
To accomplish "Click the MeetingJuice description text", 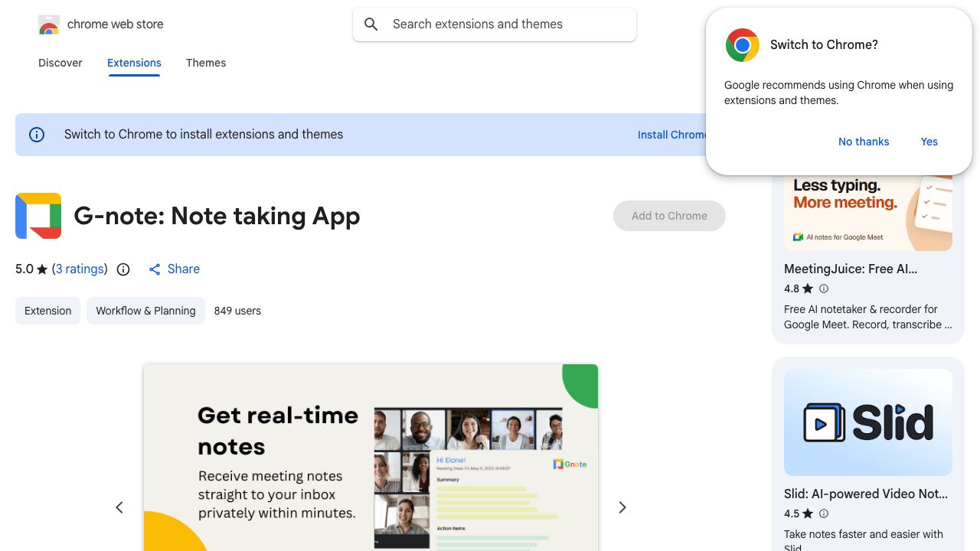I will tap(868, 317).
